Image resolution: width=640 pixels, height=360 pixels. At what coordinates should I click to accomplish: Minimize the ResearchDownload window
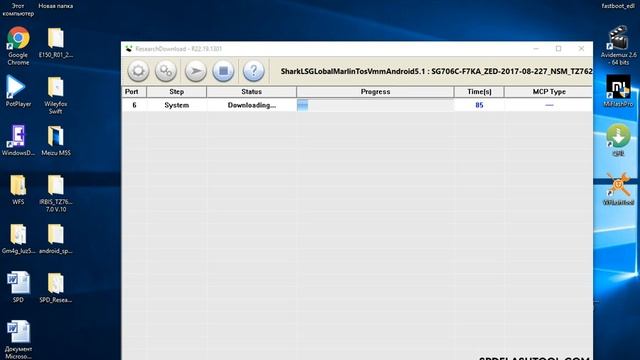(x=536, y=49)
